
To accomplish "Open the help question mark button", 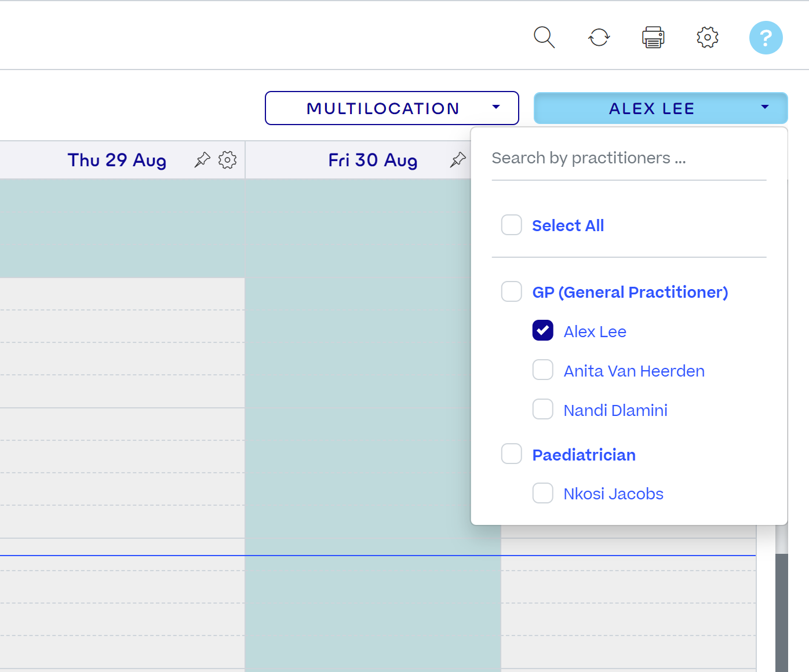I will pyautogui.click(x=766, y=38).
